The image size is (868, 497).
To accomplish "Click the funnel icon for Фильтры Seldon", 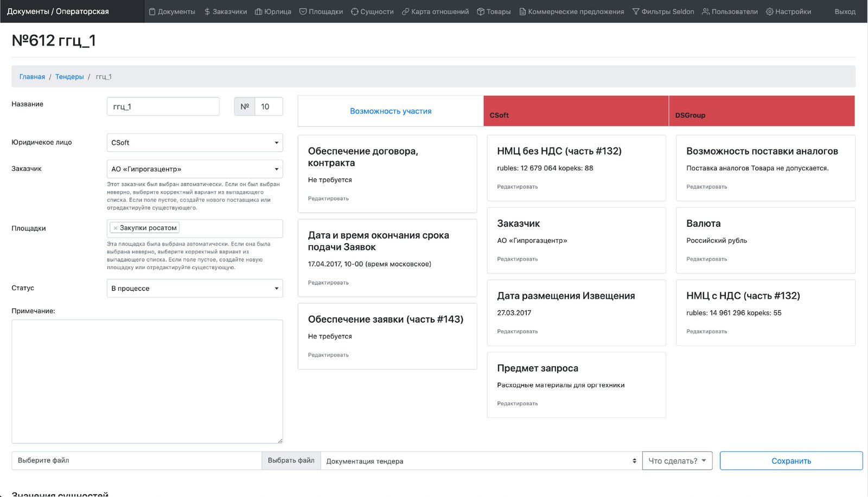I will [x=636, y=11].
